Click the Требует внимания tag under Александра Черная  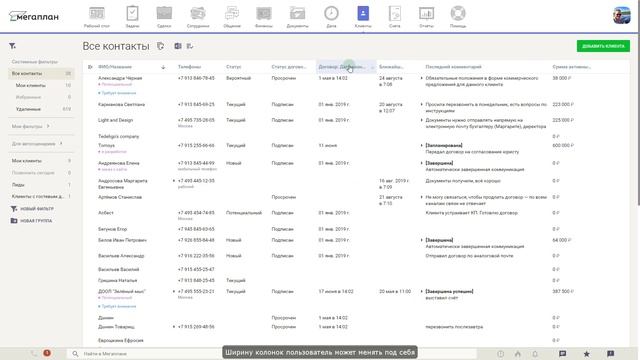(117, 93)
